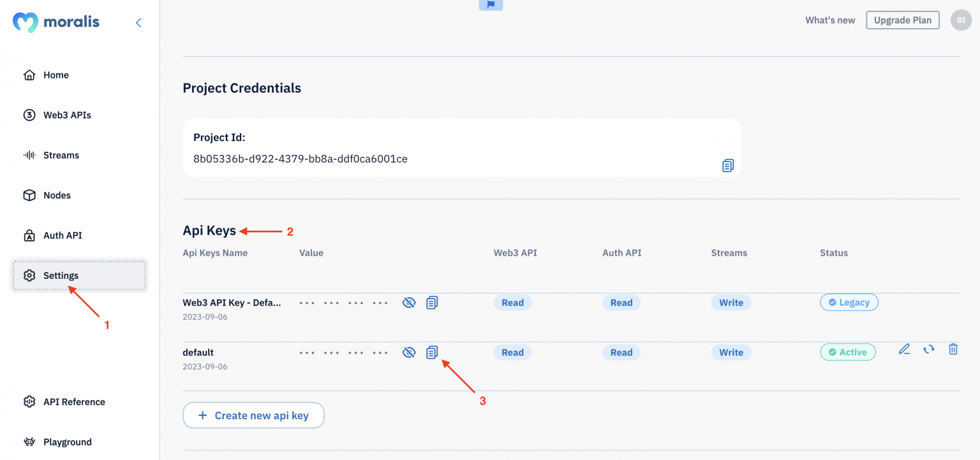Click the Moralis logo
The image size is (980, 460).
click(x=56, y=22)
